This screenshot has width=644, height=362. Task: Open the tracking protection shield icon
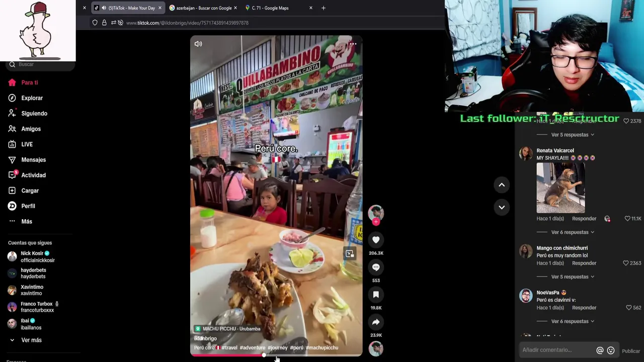(95, 23)
